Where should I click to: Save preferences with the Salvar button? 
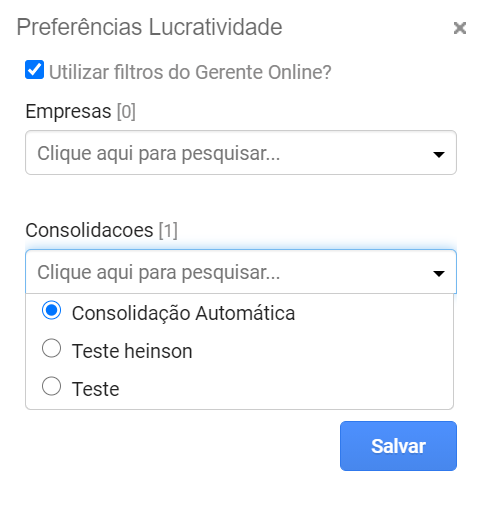click(398, 446)
